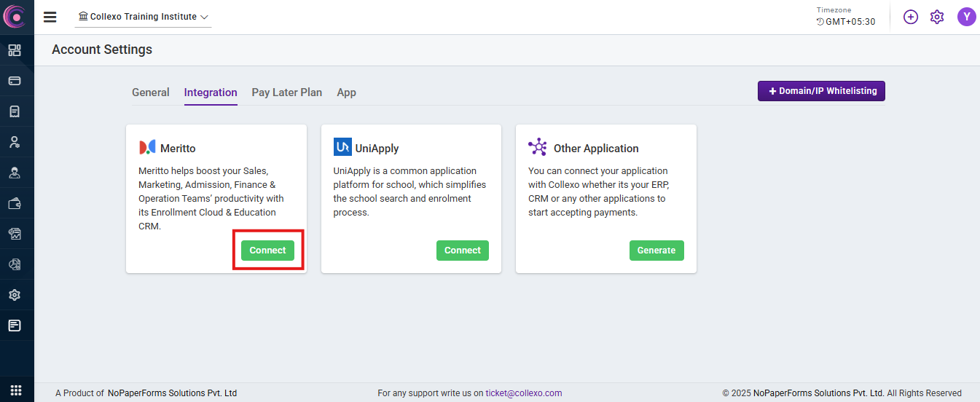Expand the Collexo Training Institute dropdown
The height and width of the screenshot is (402, 980).
143,17
